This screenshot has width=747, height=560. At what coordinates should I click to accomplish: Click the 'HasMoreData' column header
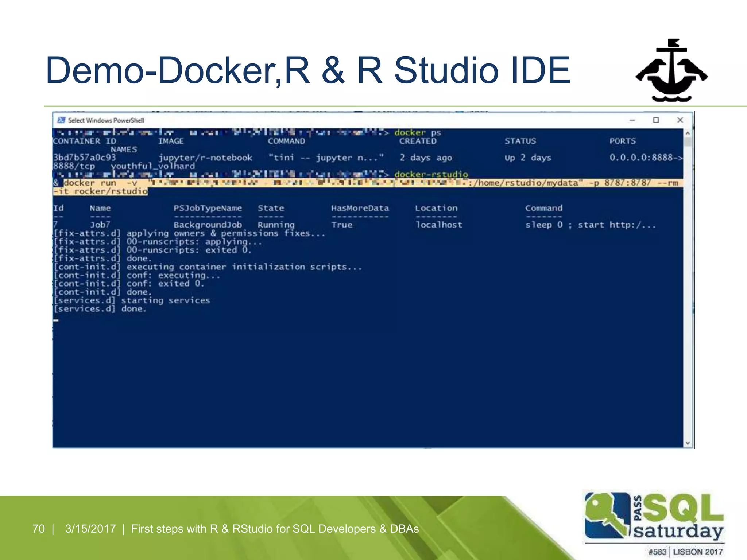360,208
